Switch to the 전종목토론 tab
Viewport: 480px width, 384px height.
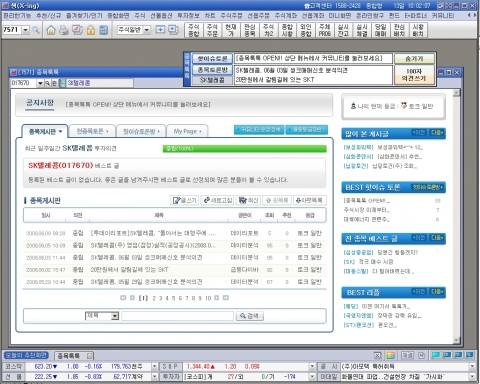coord(92,131)
